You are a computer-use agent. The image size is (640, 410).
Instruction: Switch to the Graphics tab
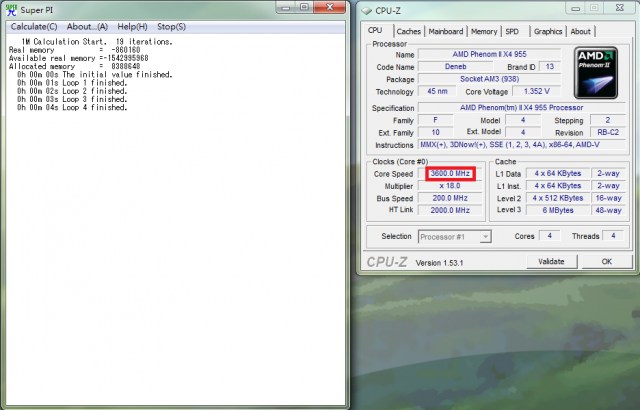pos(548,31)
